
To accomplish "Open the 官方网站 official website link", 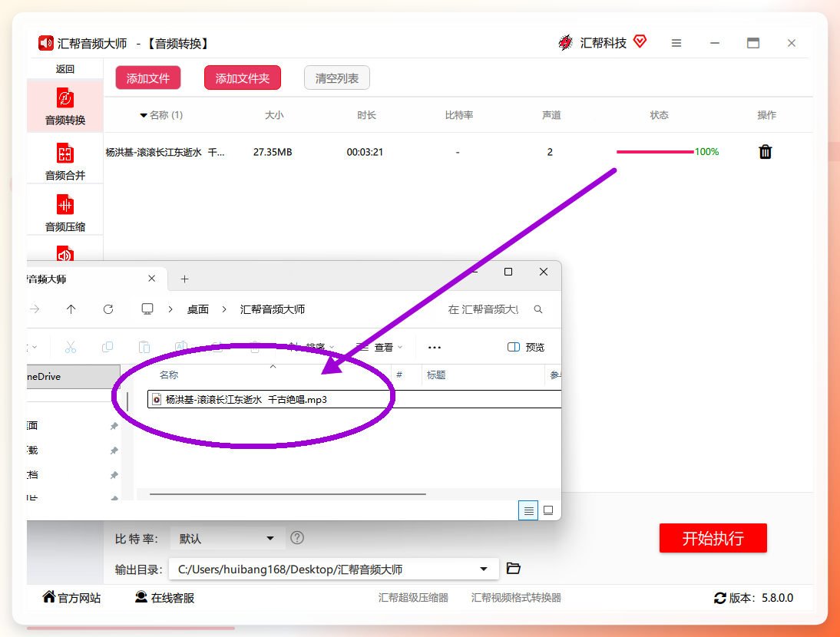I will tap(71, 597).
